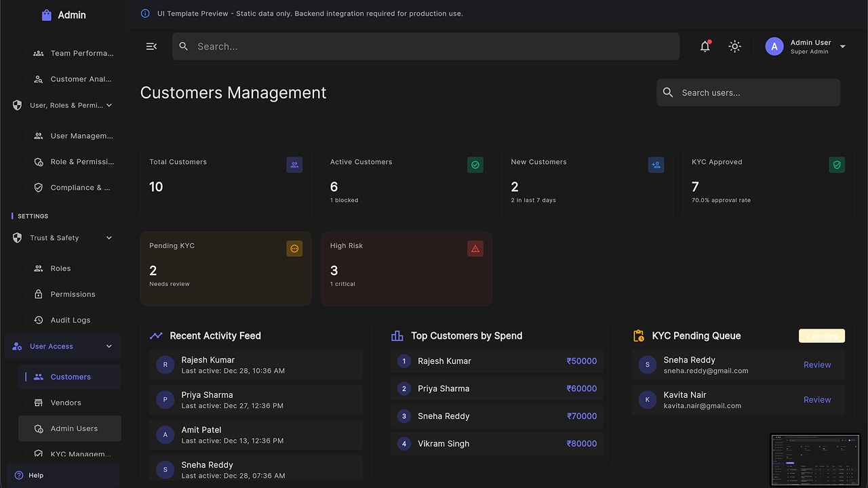This screenshot has height=488, width=868.
Task: Go to User Management in sidebar
Action: [x=70, y=136]
